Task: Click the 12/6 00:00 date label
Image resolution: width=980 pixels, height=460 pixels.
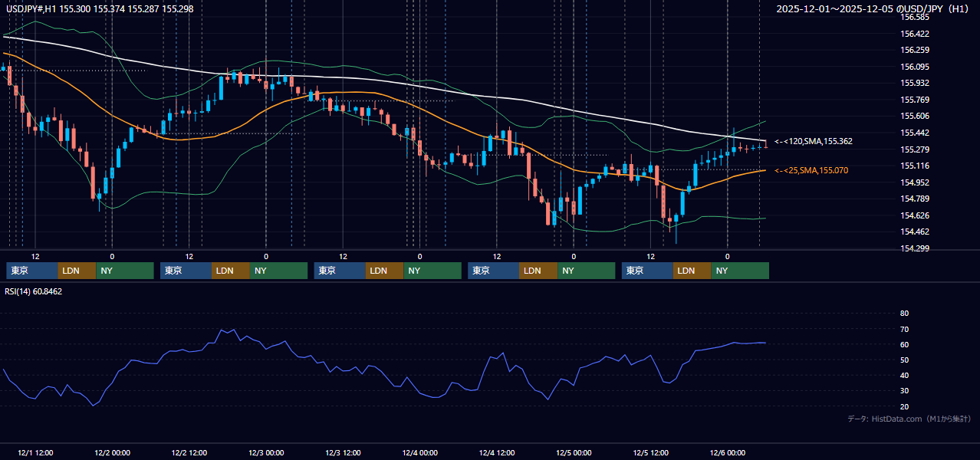Action: coord(728,453)
